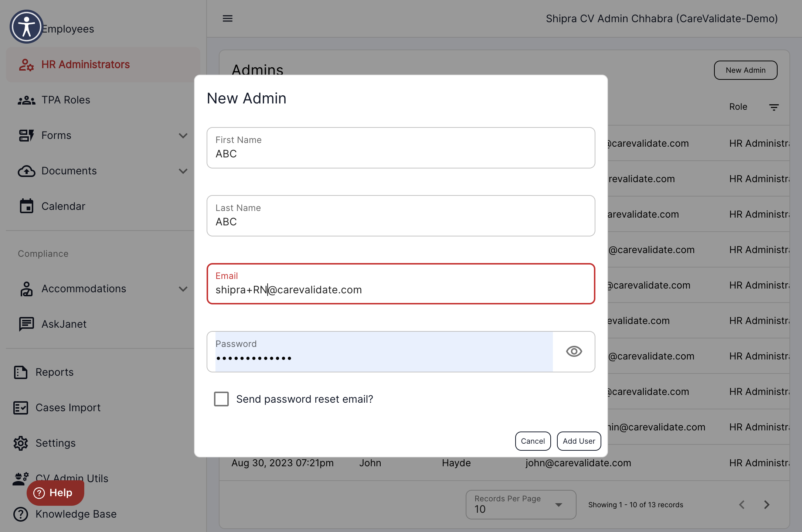Screen dimensions: 802x532
Task: Click Showing 1 - 10 of 13 records text
Action: click(636, 505)
